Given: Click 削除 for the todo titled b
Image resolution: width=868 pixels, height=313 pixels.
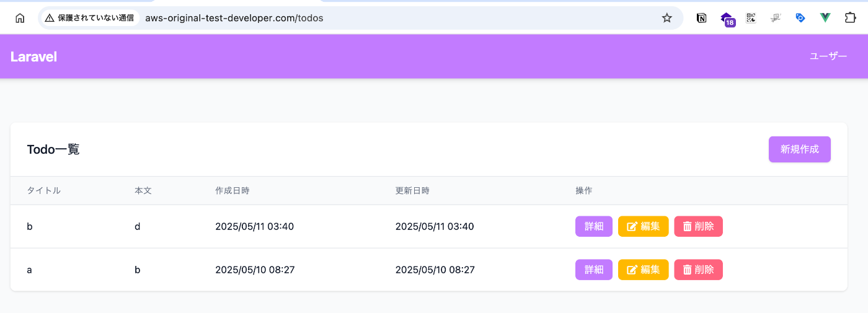Looking at the screenshot, I should click(x=699, y=226).
